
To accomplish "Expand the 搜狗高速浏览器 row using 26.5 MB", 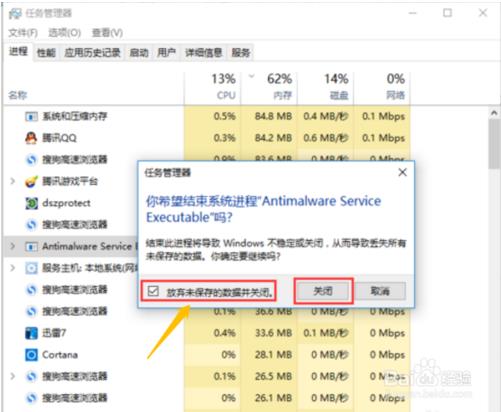I will coord(13,376).
